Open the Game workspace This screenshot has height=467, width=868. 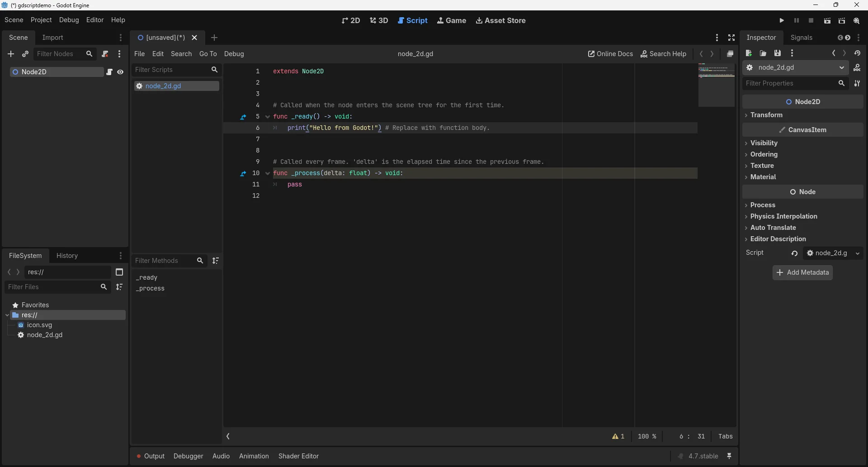(x=452, y=20)
